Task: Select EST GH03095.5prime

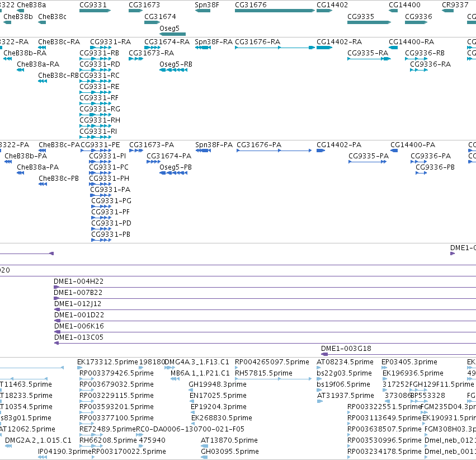Action: coord(230,451)
